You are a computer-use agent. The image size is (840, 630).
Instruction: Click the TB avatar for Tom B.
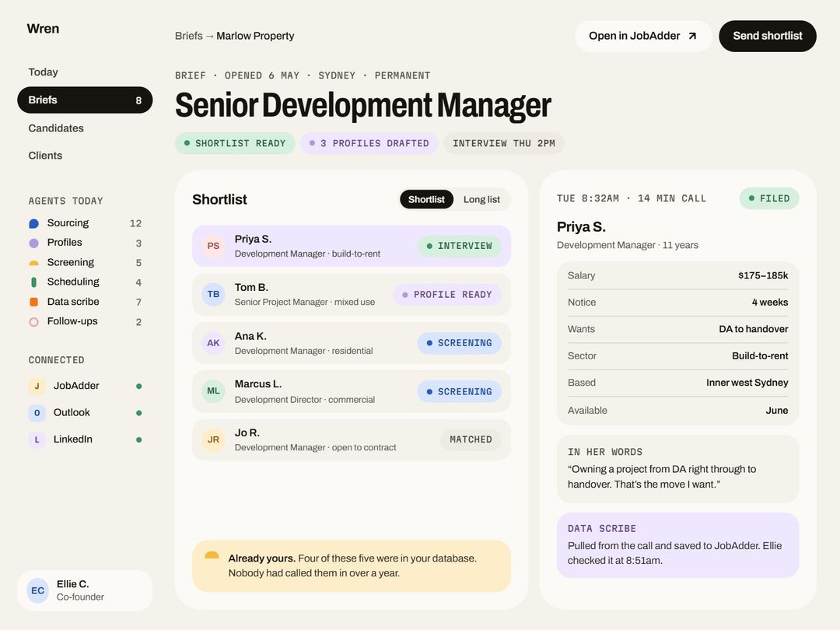pyautogui.click(x=213, y=294)
